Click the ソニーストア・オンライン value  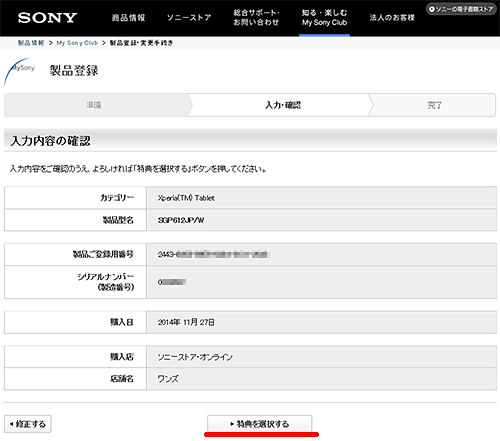coord(195,357)
